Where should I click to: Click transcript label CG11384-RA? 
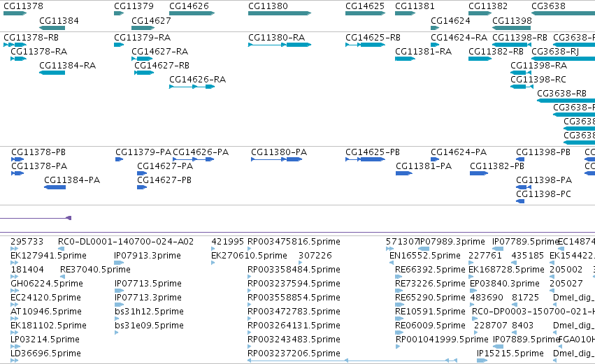pyautogui.click(x=68, y=66)
